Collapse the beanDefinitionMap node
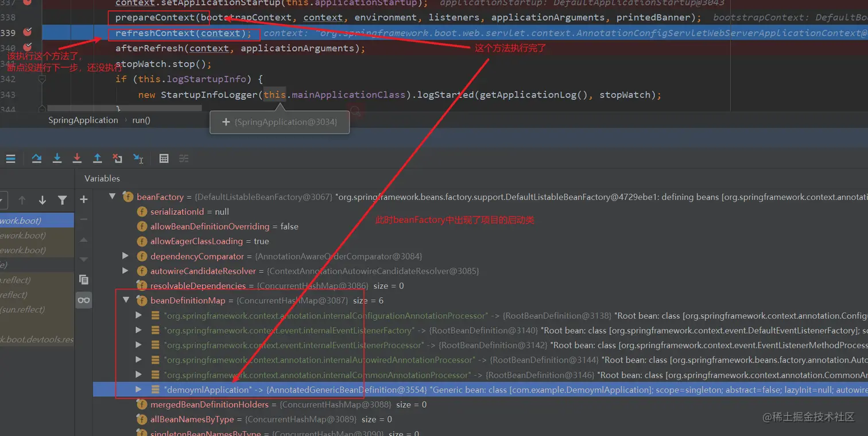The image size is (868, 436). 126,300
